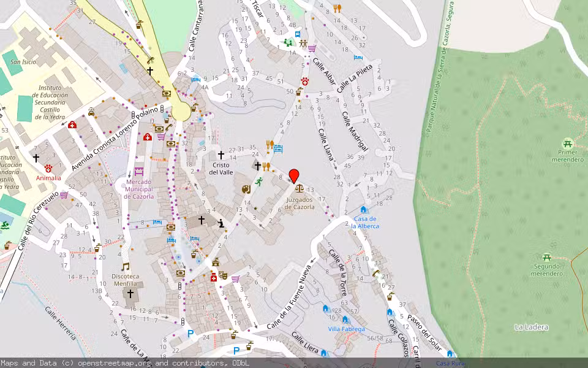Click the hotel bed icon near Calle La Pileta
This screenshot has height=368, width=588.
click(358, 58)
